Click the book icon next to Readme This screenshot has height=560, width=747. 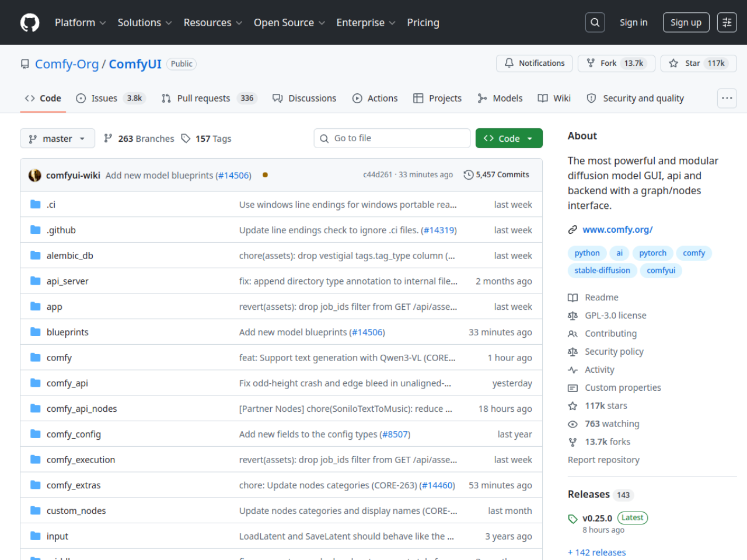point(573,297)
